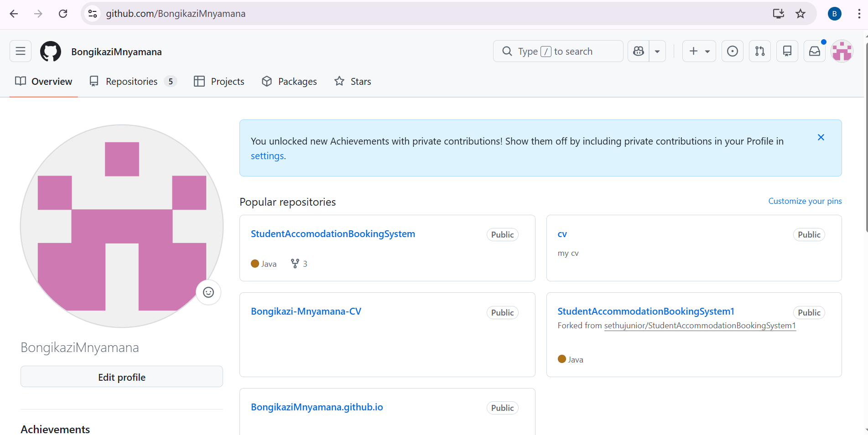
Task: Open the Issues icon in the header
Action: 732,51
